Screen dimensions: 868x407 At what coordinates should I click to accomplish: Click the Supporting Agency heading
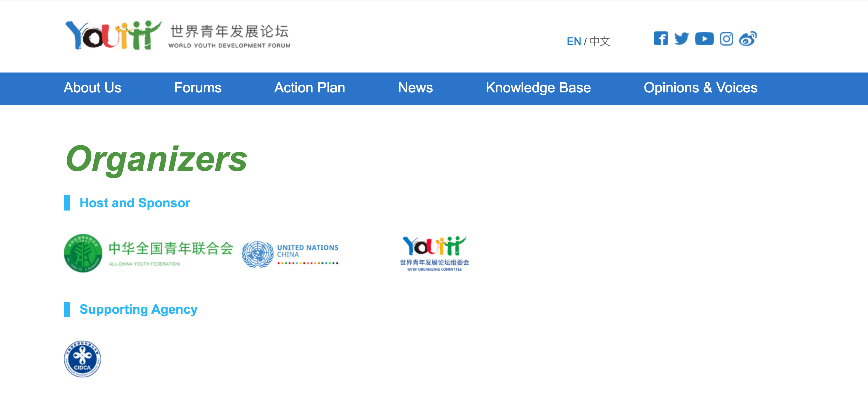(x=138, y=309)
